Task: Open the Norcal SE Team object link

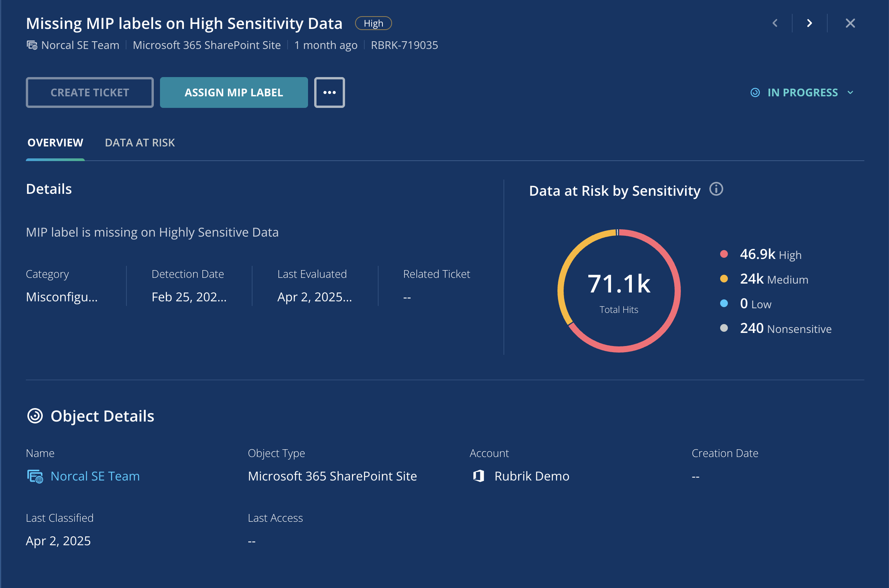Action: (95, 476)
